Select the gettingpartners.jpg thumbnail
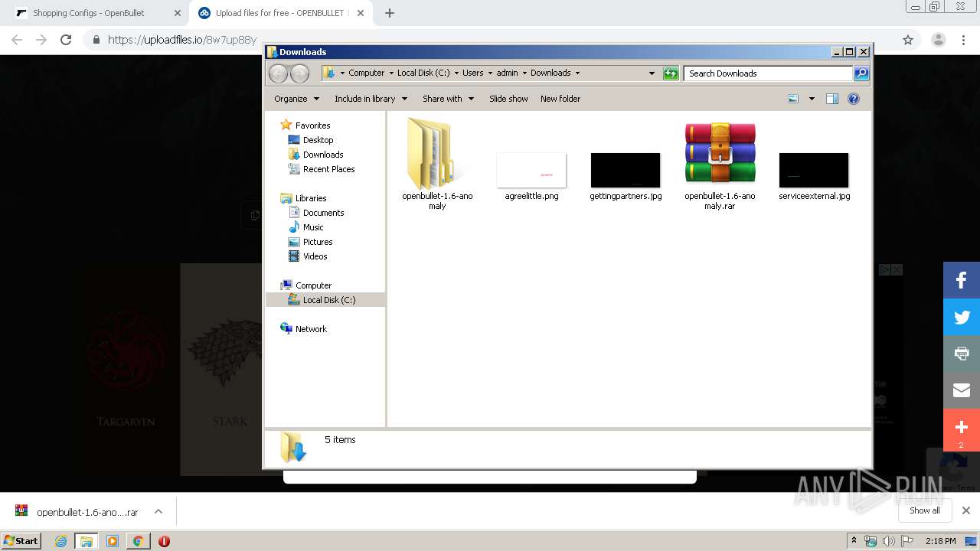The height and width of the screenshot is (551, 980). click(x=626, y=170)
